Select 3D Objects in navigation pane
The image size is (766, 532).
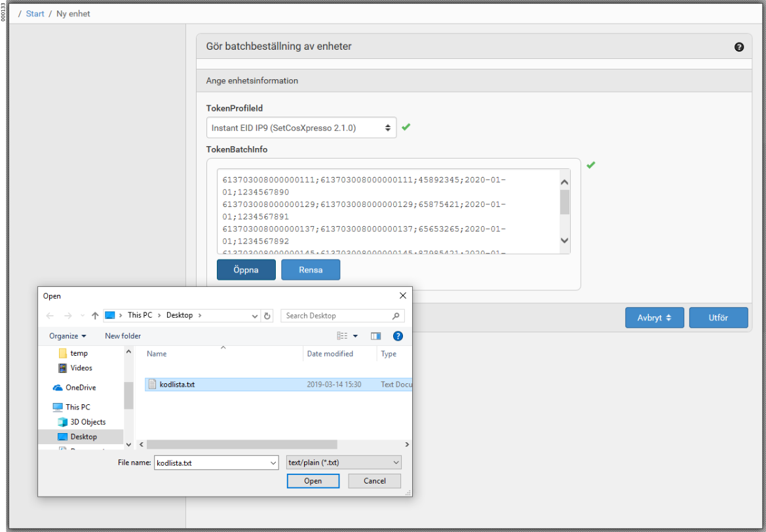click(87, 422)
